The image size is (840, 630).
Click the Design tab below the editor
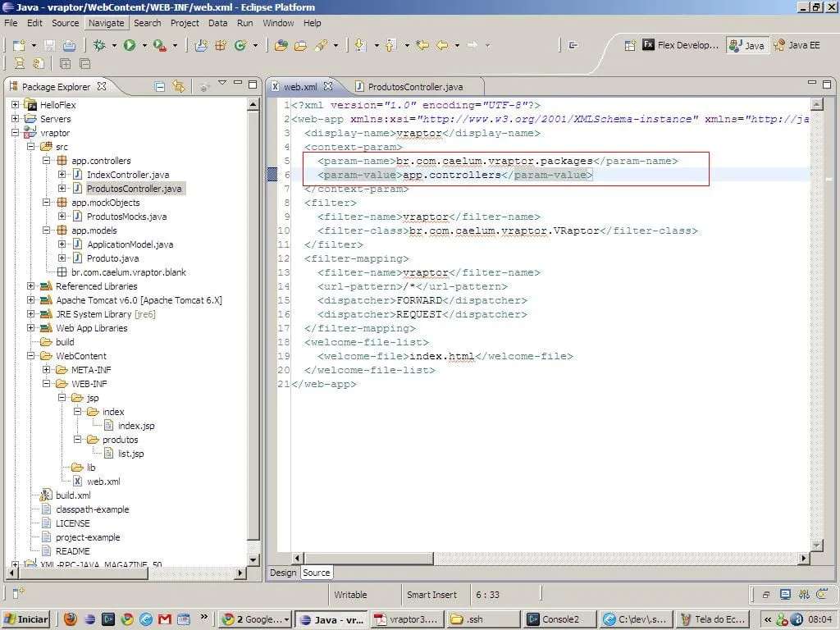tap(283, 573)
